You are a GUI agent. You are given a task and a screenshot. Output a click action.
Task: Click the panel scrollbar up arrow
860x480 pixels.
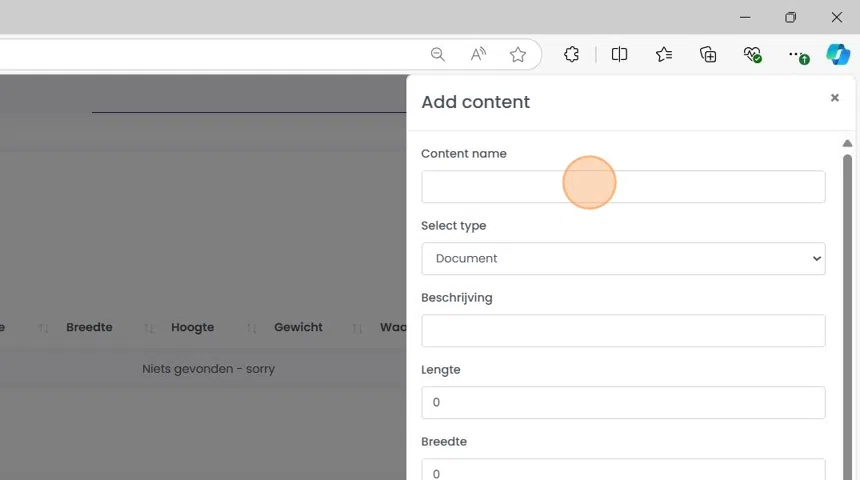click(847, 144)
